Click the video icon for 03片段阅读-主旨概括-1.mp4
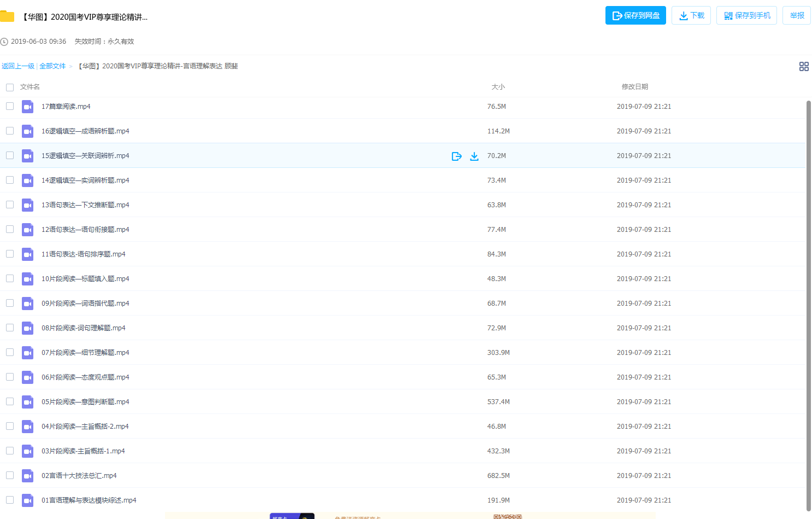Viewport: 812px width, 519px height. (28, 451)
